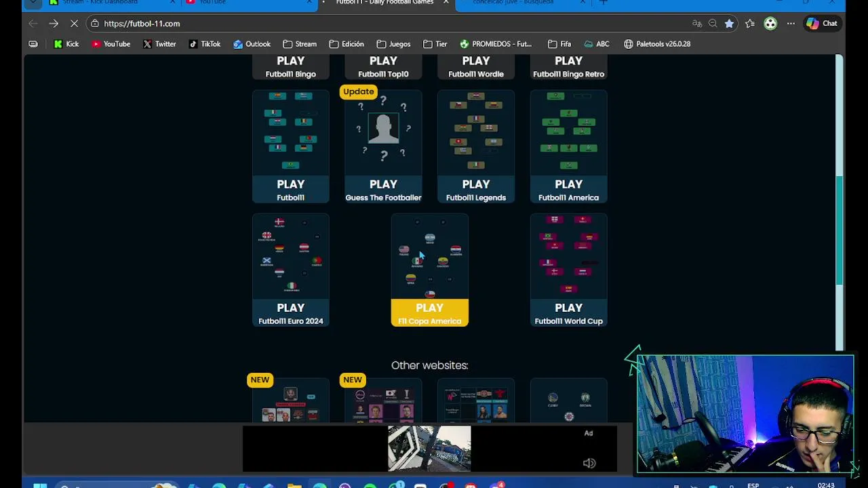This screenshot has height=488, width=868.
Task: Open the Outlook bookmark
Action: click(252, 44)
